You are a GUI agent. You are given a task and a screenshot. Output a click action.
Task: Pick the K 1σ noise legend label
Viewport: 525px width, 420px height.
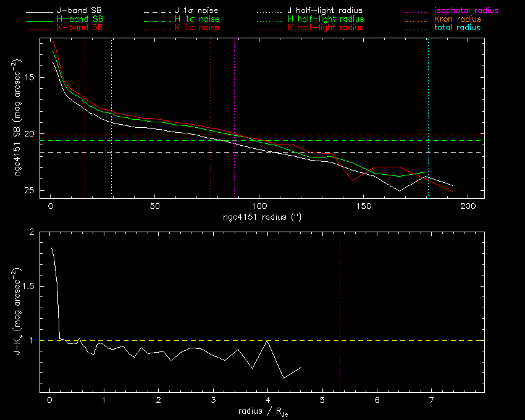tap(198, 28)
